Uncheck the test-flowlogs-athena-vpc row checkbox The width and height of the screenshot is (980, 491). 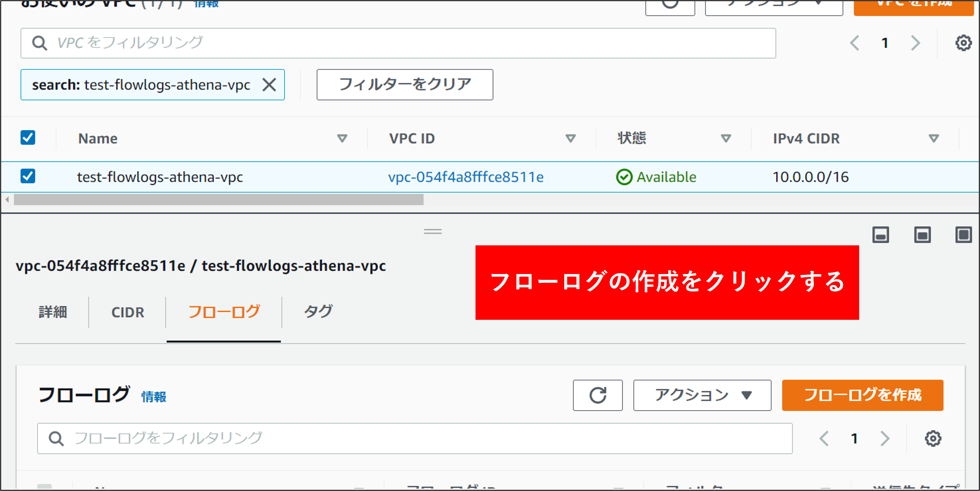point(28,176)
